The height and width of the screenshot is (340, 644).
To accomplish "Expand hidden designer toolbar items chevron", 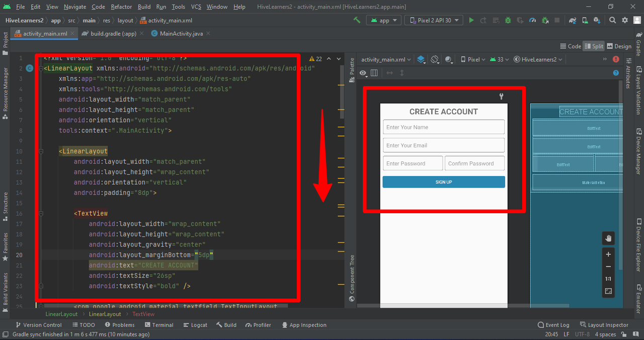I will [605, 59].
